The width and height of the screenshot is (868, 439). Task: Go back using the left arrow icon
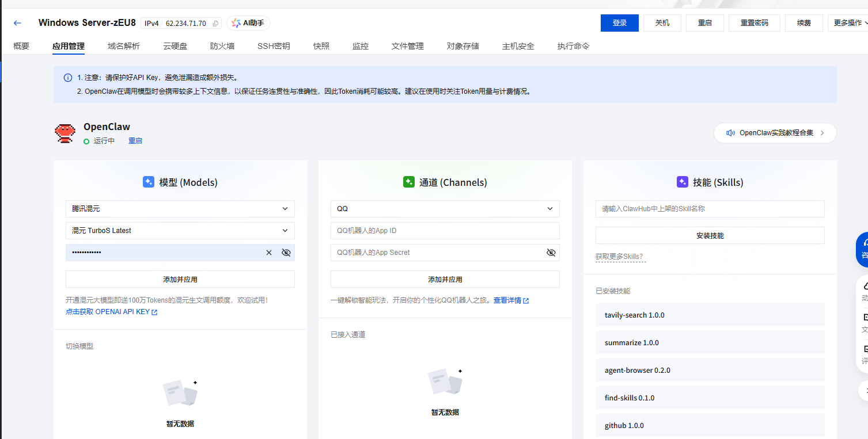click(17, 23)
